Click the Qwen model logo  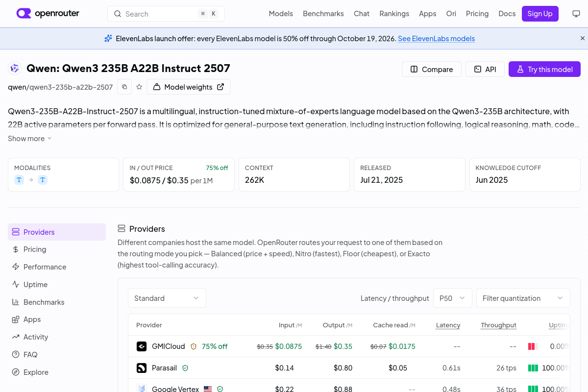click(x=15, y=69)
